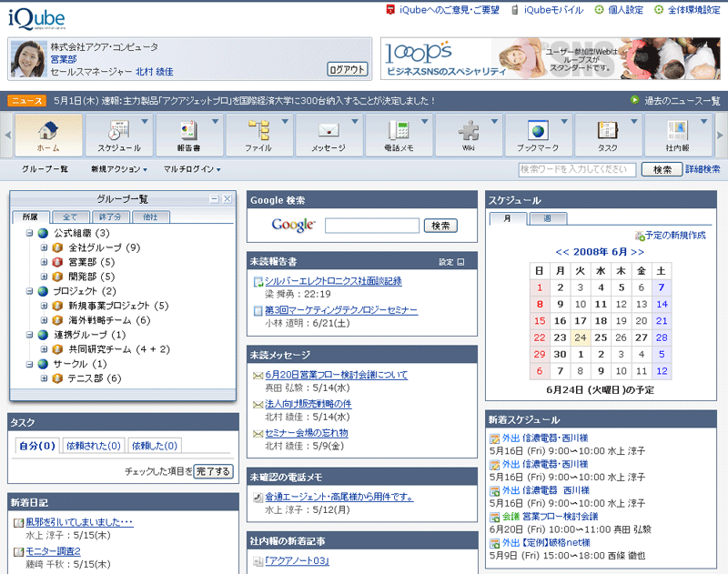Image resolution: width=728 pixels, height=574 pixels.
Task: Switch to the 他社 tab
Action: (150, 217)
